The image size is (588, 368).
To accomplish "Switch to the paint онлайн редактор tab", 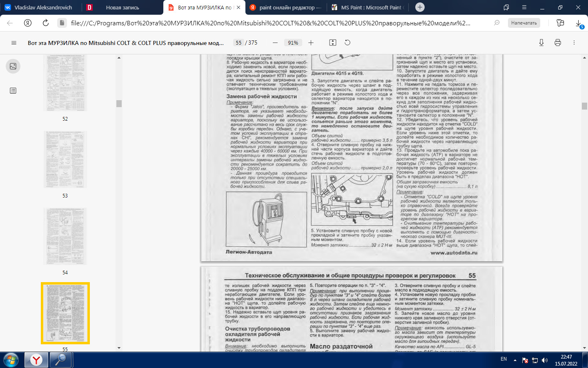I will 286,7.
